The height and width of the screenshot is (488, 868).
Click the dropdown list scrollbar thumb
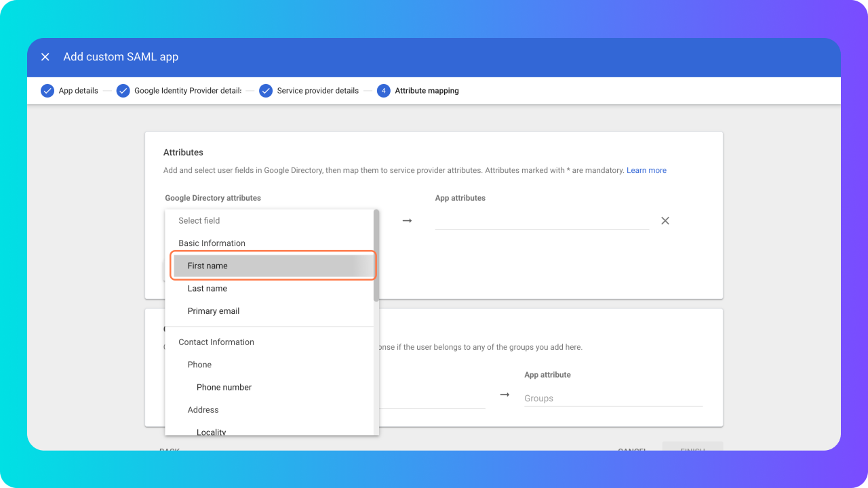[x=376, y=255]
